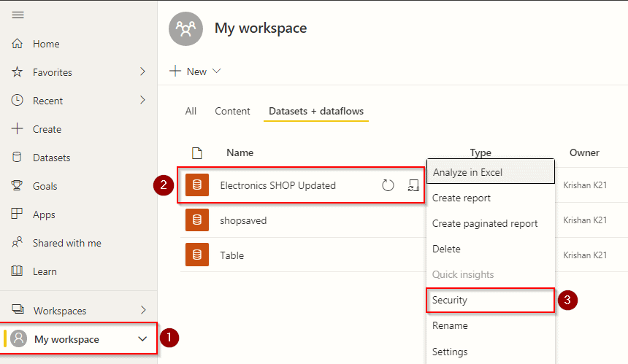Open Learn in the navigation pane
The image size is (628, 364).
point(45,271)
